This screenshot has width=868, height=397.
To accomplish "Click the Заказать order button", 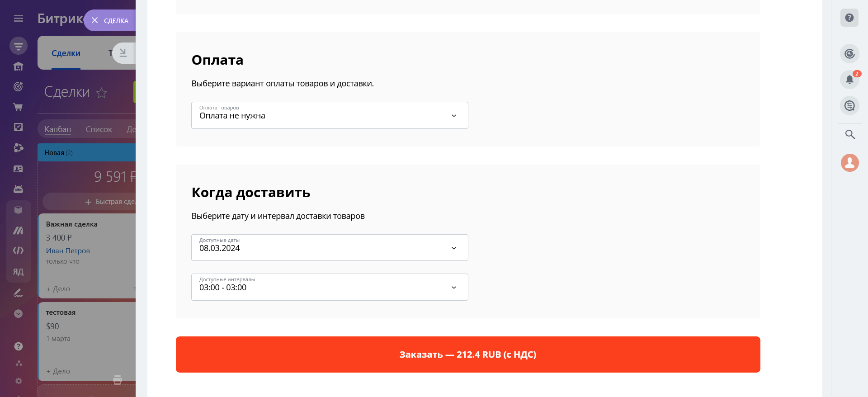I will pyautogui.click(x=468, y=354).
